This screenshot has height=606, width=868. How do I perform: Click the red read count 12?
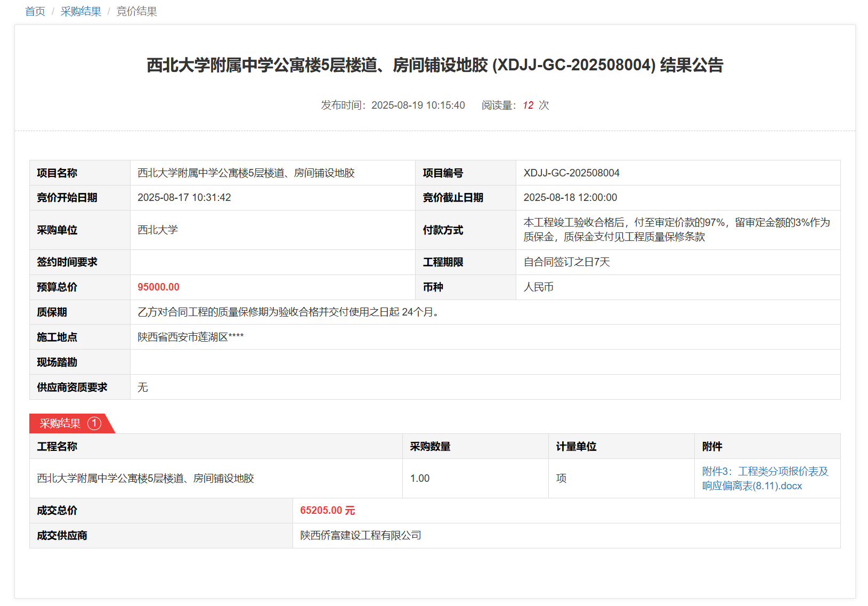528,106
